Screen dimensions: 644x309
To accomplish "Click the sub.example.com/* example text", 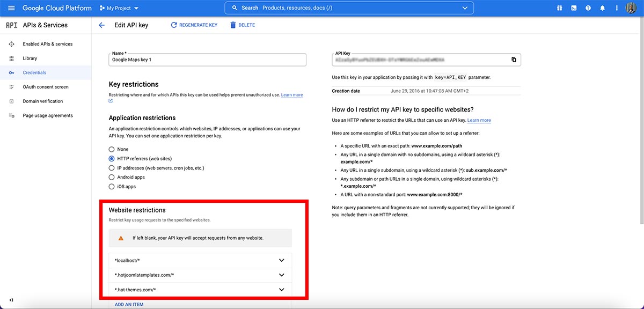I will coord(487,170).
